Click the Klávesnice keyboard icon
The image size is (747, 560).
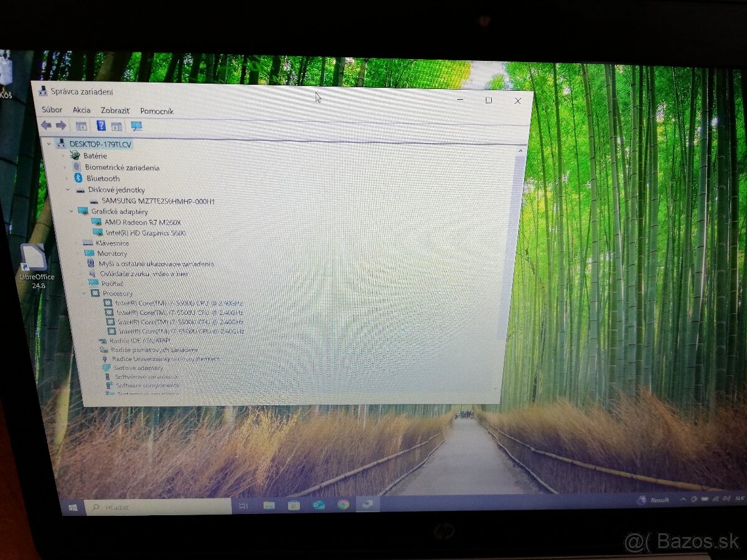(x=88, y=243)
